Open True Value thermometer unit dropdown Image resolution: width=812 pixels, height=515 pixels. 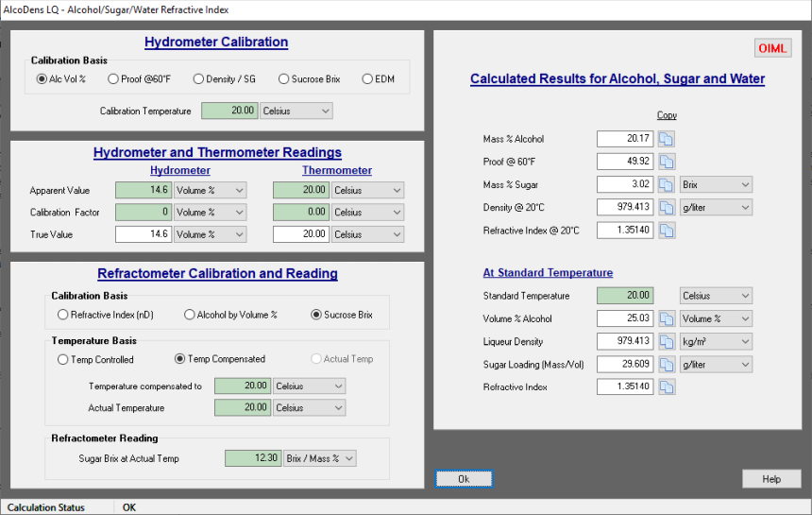[367, 234]
